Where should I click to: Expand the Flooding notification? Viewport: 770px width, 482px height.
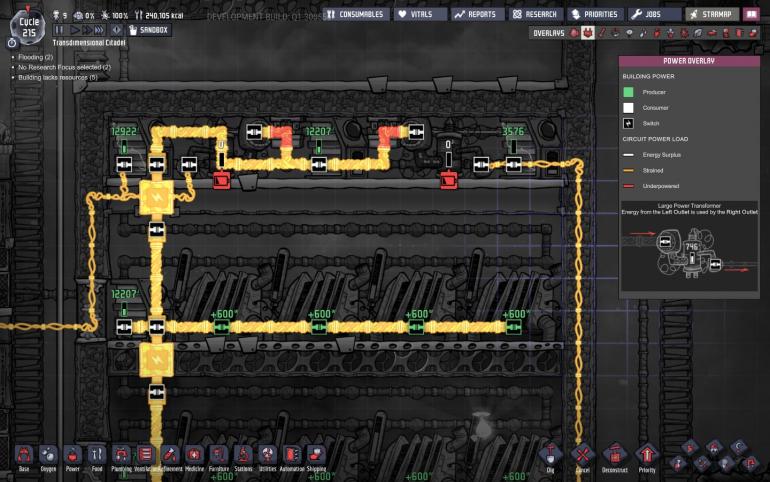(x=32, y=57)
